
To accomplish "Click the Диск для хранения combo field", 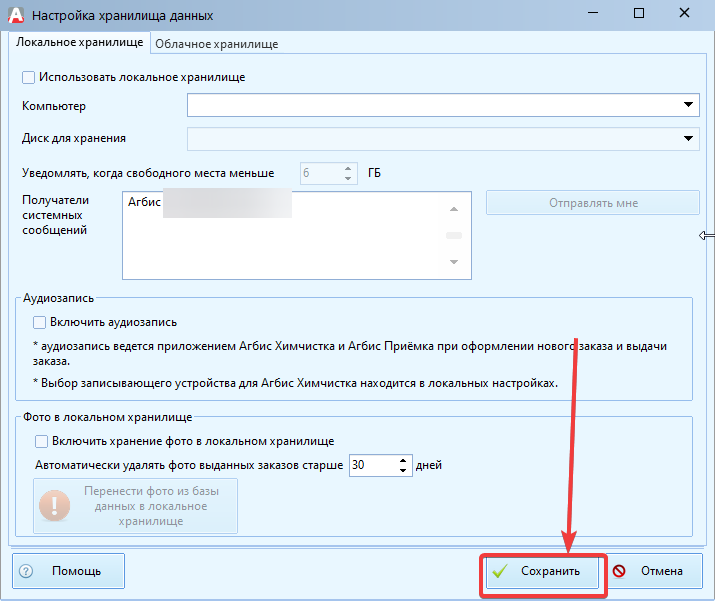I will click(443, 139).
